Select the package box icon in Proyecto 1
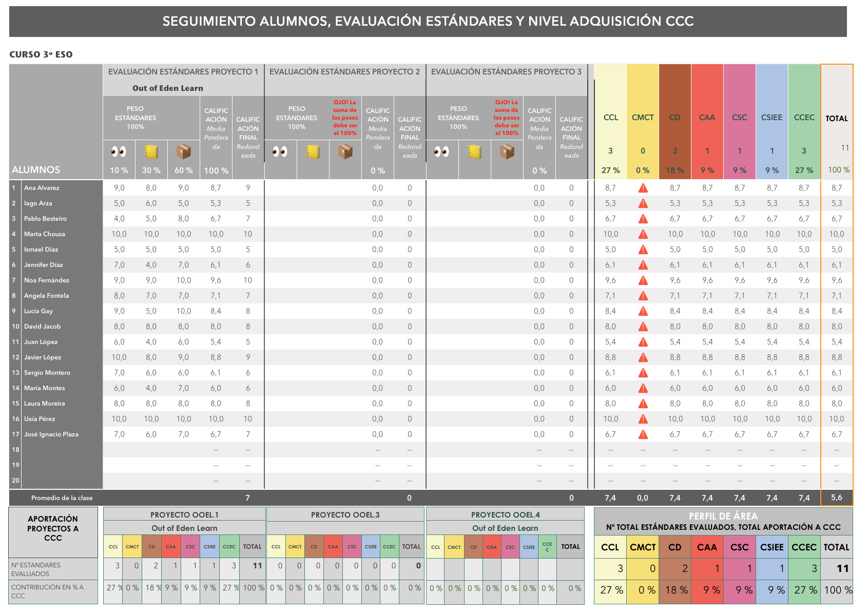The height and width of the screenshot is (612, 868). coord(183,151)
